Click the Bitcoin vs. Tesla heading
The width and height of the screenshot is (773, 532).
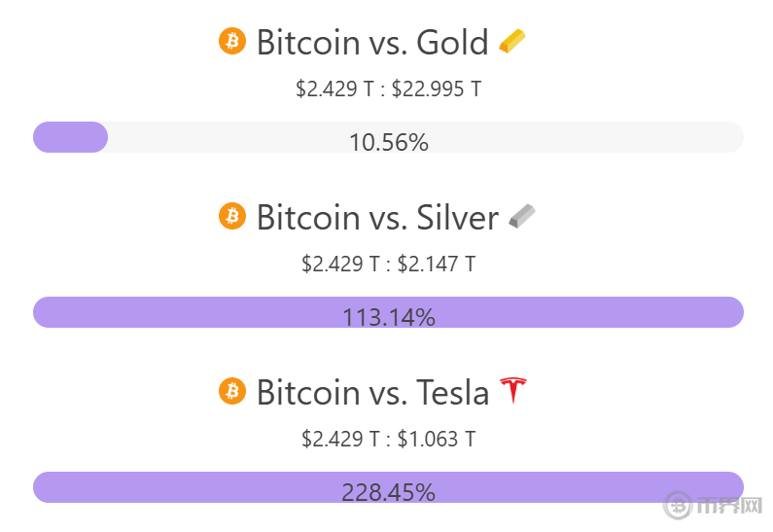pos(372,392)
